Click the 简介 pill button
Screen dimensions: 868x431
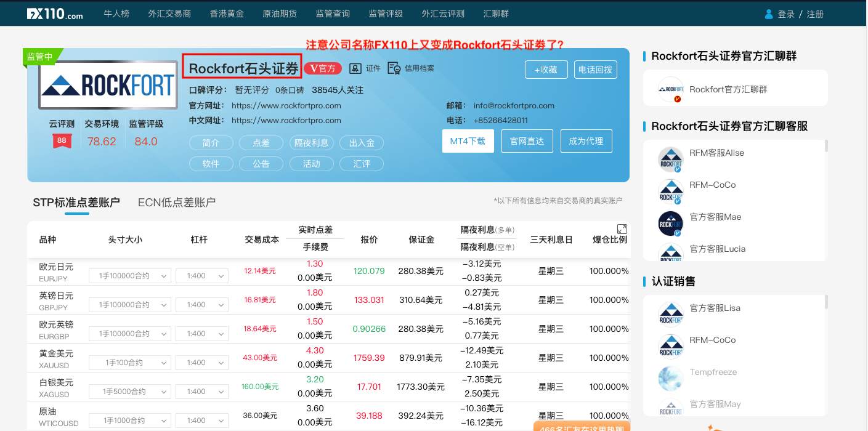[211, 143]
